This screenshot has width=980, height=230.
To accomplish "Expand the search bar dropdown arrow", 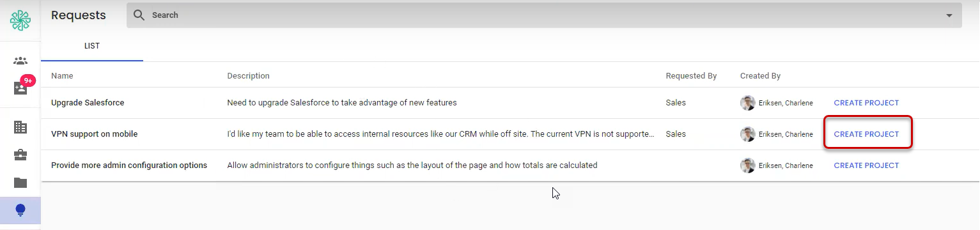I will tap(949, 15).
